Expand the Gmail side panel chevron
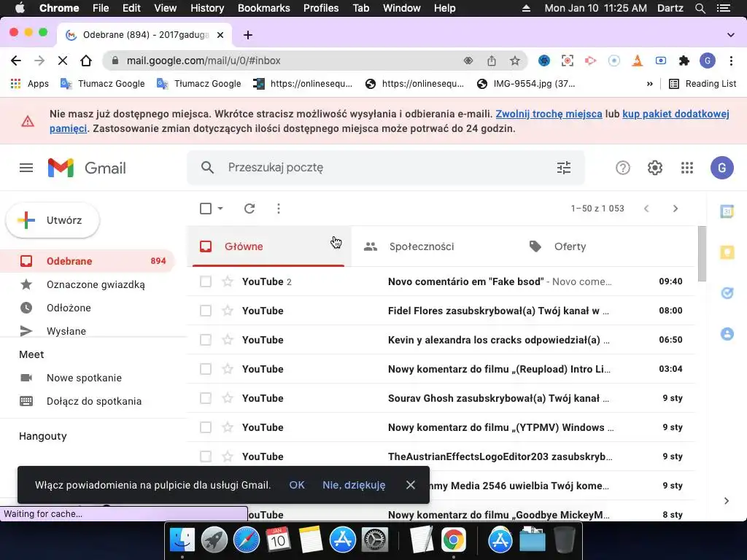Screen dimensions: 747x560 [726, 500]
